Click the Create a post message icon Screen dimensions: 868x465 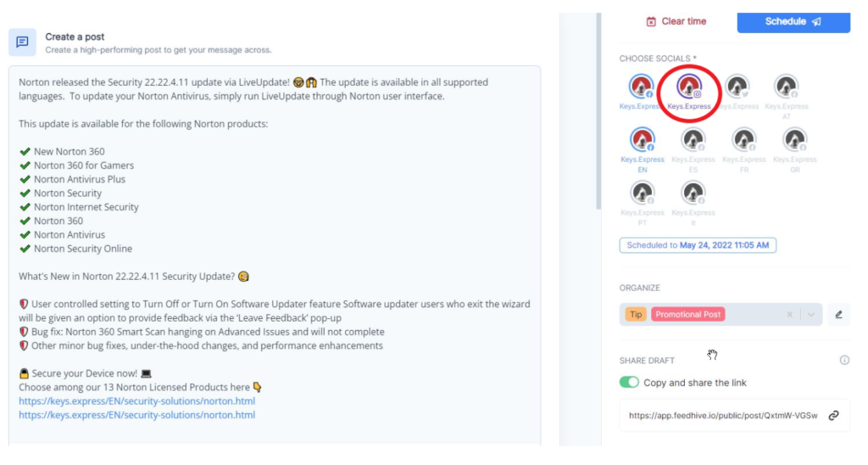click(x=23, y=42)
